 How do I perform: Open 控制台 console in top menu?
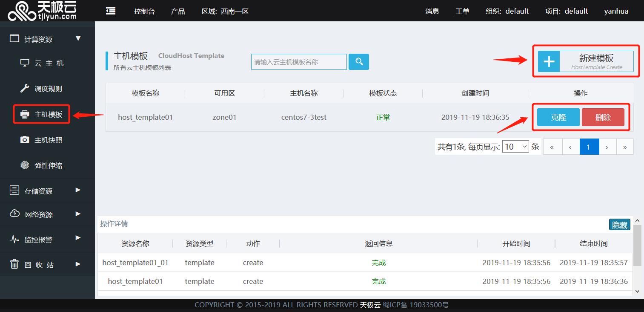pyautogui.click(x=144, y=11)
